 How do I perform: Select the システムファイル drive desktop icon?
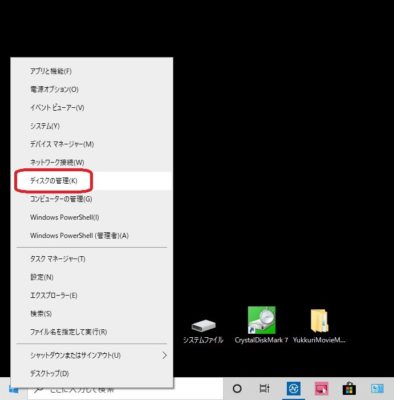point(203,331)
